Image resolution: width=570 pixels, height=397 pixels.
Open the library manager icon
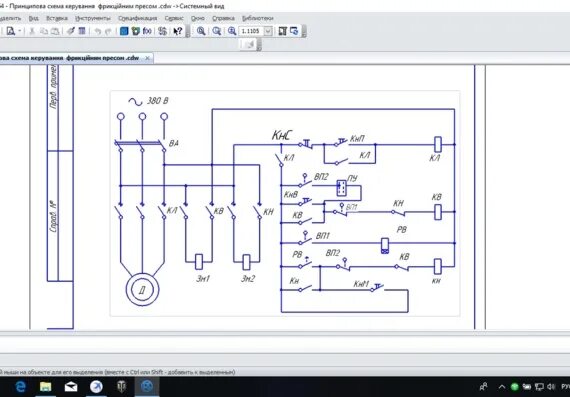[136, 31]
